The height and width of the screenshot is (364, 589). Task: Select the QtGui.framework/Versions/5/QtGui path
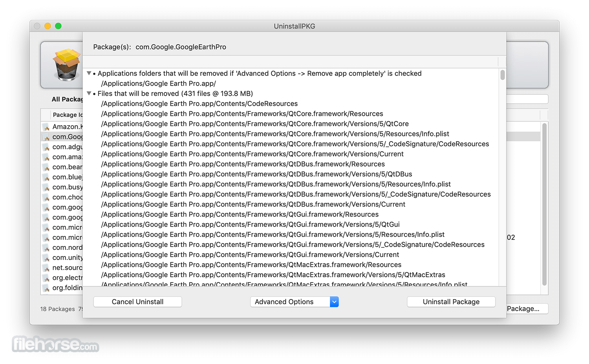tap(250, 225)
